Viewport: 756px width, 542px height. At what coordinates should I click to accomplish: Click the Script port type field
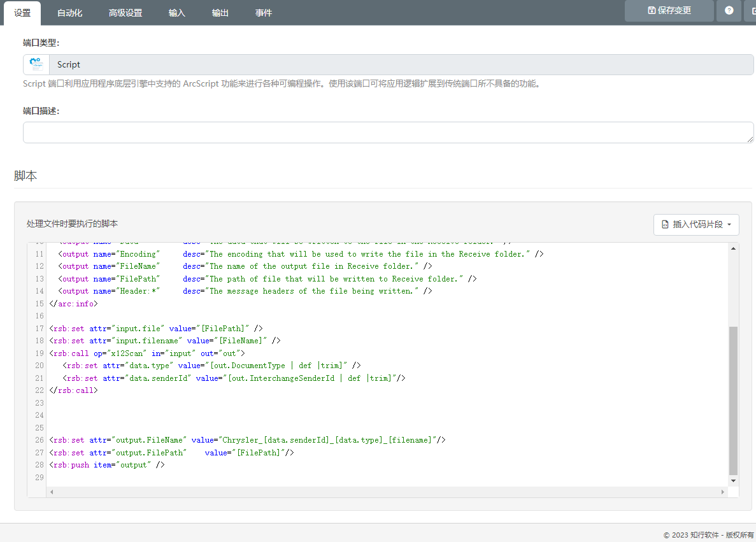(401, 64)
